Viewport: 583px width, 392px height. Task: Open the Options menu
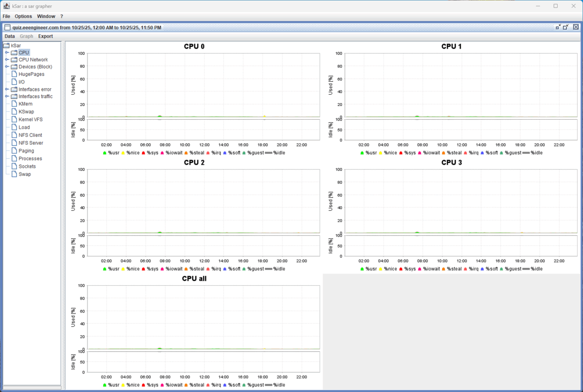pyautogui.click(x=23, y=16)
